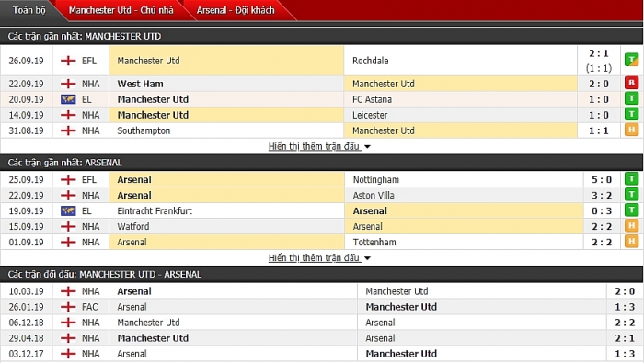The width and height of the screenshot is (644, 363).
Task: Click the England flag on 14.09.19 Leicester row
Action: (68, 115)
